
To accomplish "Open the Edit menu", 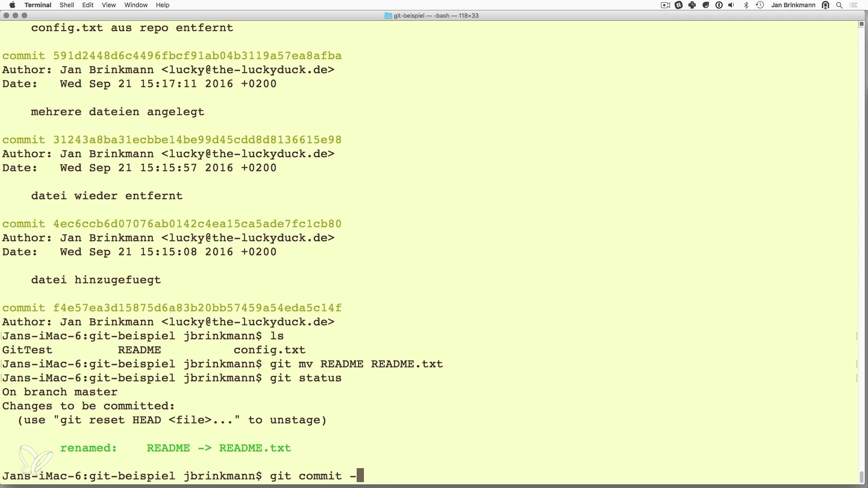I will click(88, 5).
